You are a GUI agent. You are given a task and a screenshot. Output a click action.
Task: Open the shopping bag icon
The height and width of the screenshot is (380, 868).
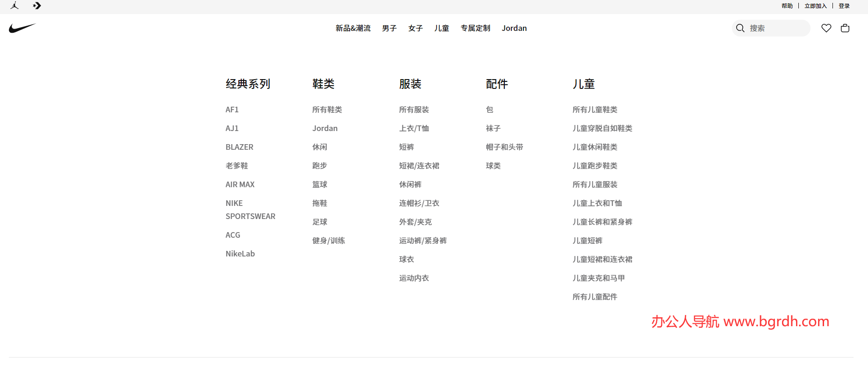click(845, 28)
